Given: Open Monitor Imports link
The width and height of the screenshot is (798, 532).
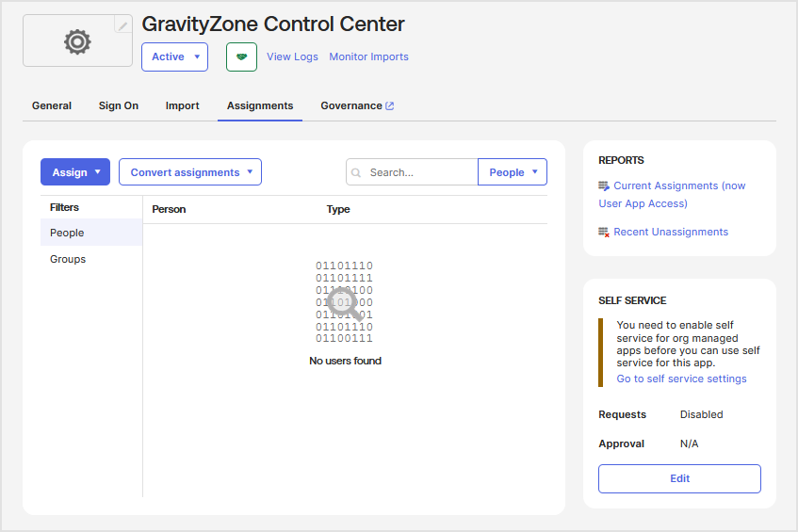Looking at the screenshot, I should click(x=369, y=56).
